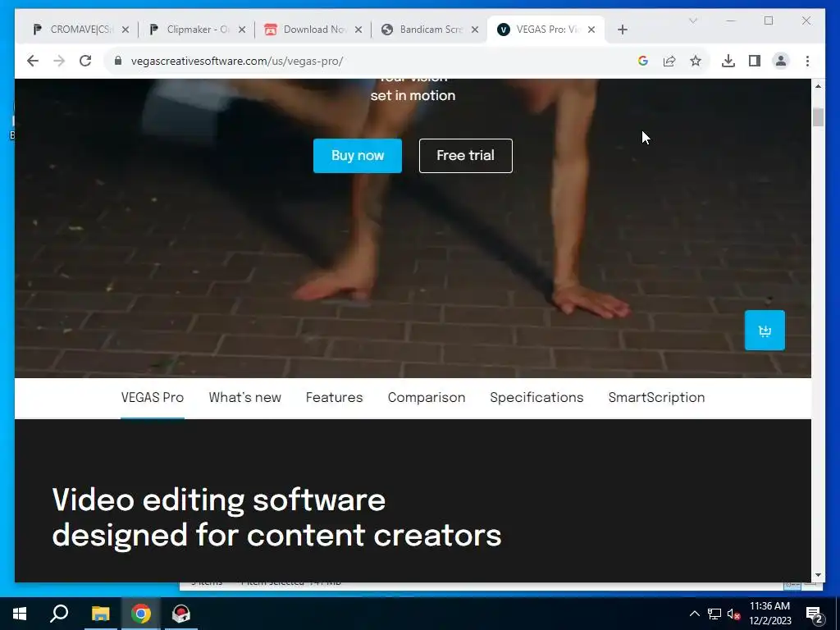Jump to the Features section
Image resolution: width=840 pixels, height=630 pixels.
tap(335, 398)
